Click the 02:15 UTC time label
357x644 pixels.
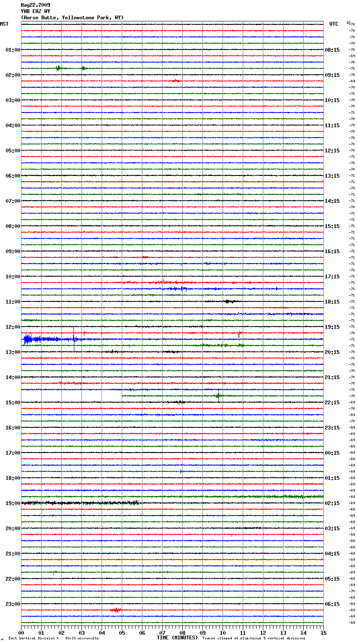coord(332,503)
